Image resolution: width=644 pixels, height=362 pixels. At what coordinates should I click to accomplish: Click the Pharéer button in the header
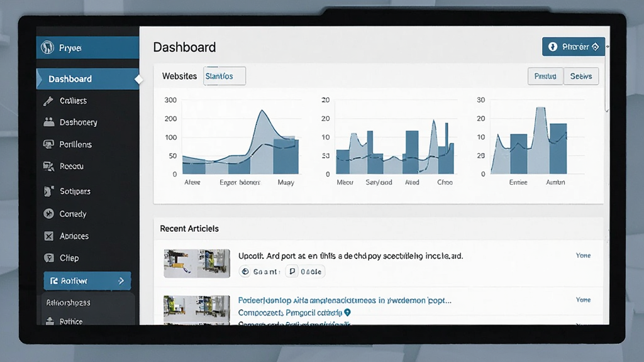574,47
